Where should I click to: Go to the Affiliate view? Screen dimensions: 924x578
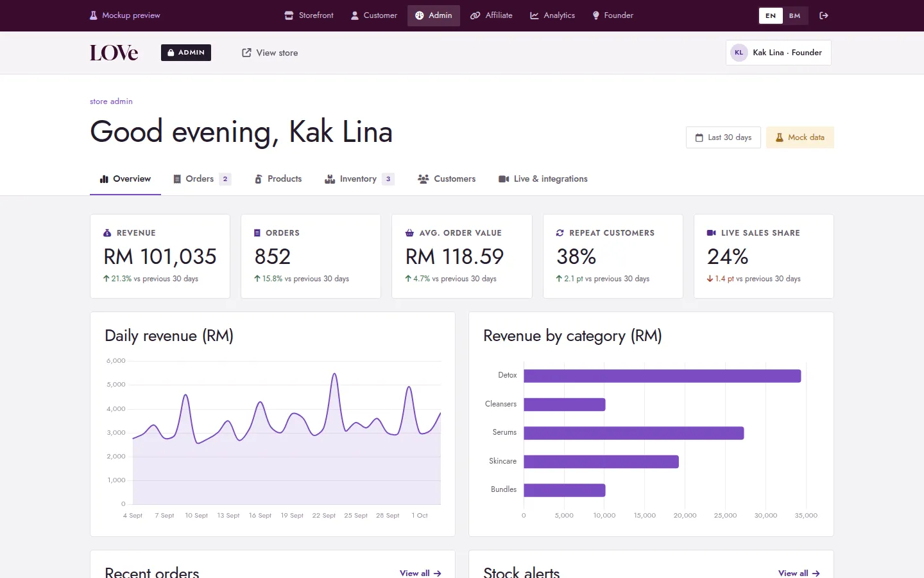coord(492,15)
